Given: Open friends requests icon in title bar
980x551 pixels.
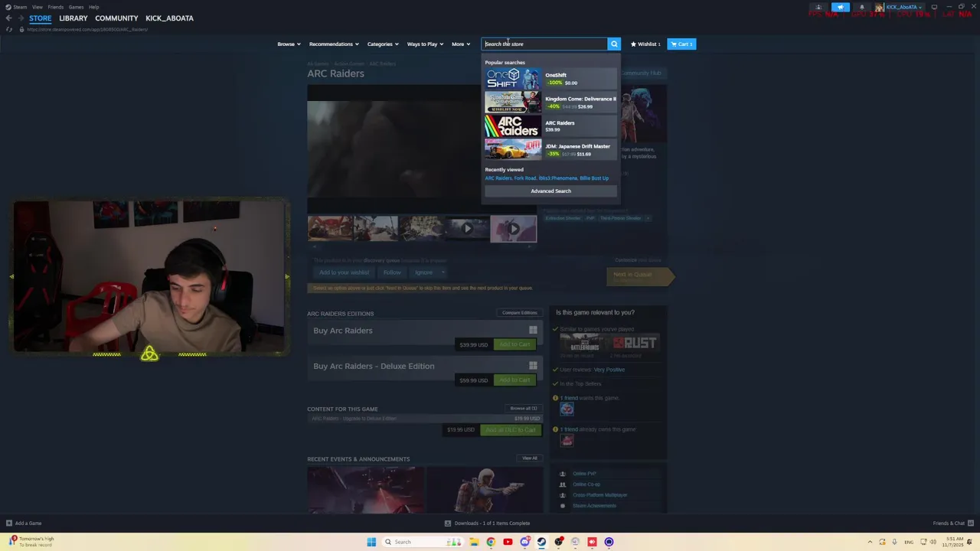Looking at the screenshot, I should (x=818, y=7).
